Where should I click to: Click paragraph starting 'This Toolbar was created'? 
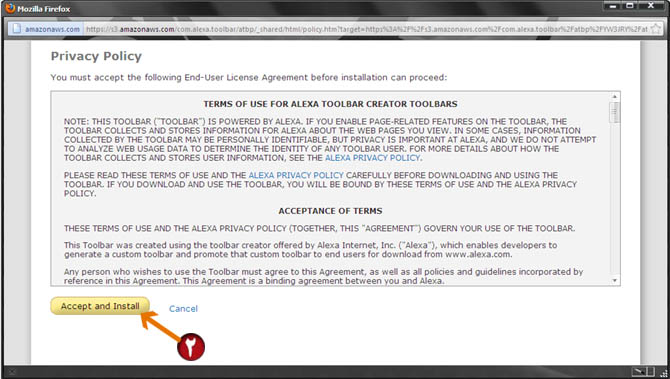pos(311,250)
